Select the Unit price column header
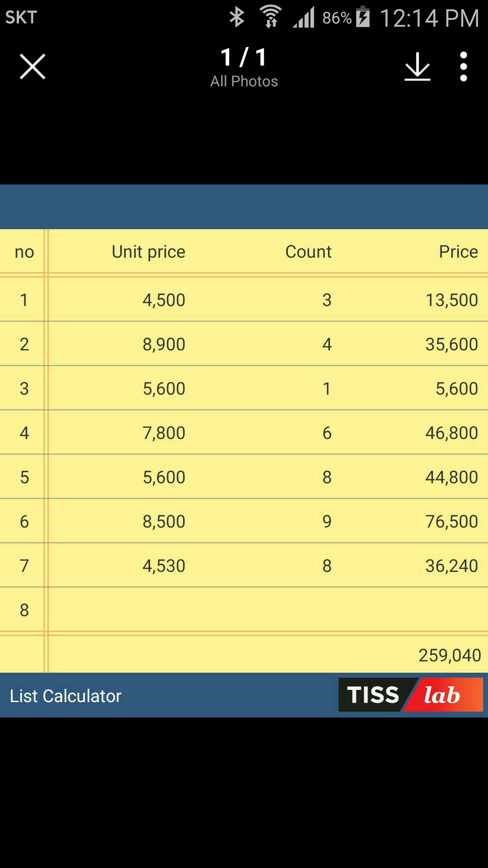 coord(149,252)
